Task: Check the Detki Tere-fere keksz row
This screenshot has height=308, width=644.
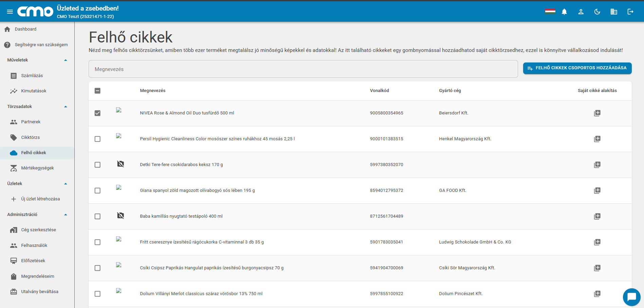Action: [97, 165]
